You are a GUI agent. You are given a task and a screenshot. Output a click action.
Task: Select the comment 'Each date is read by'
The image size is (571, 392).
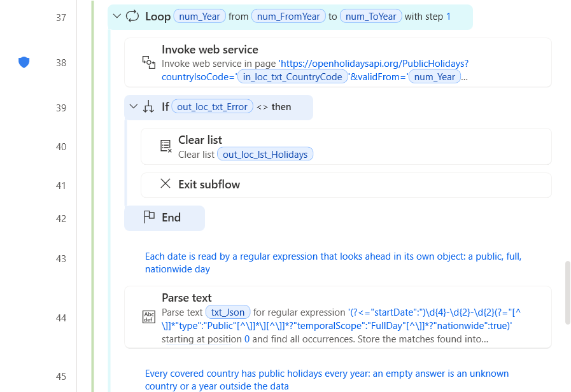pyautogui.click(x=333, y=262)
